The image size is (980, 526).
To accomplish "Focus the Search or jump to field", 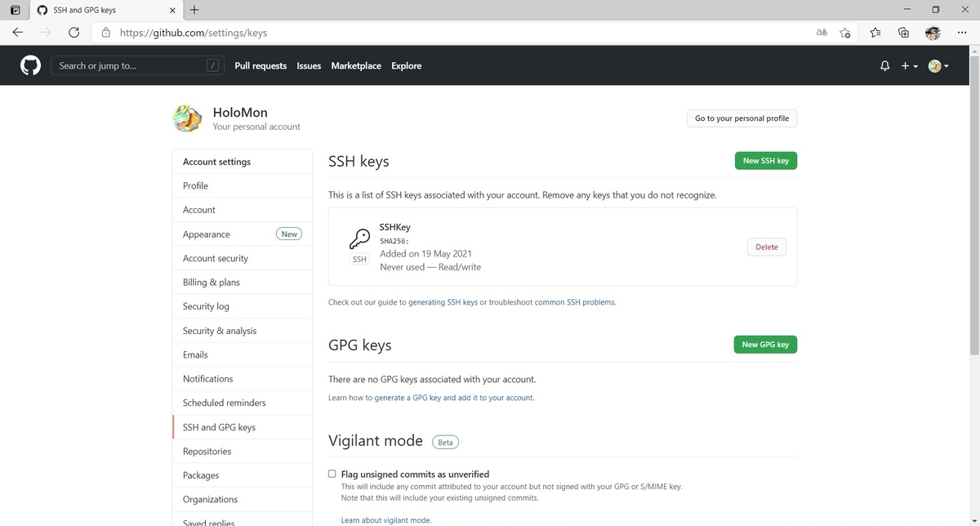I will click(x=139, y=66).
